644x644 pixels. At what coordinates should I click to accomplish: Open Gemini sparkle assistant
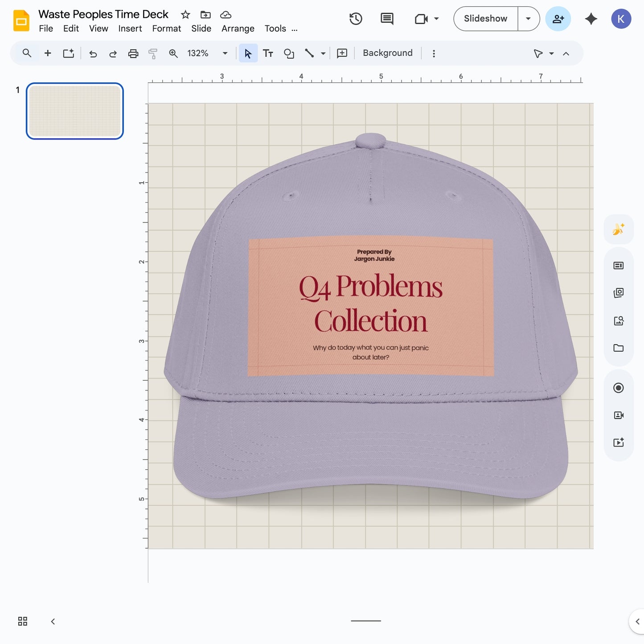pos(591,19)
